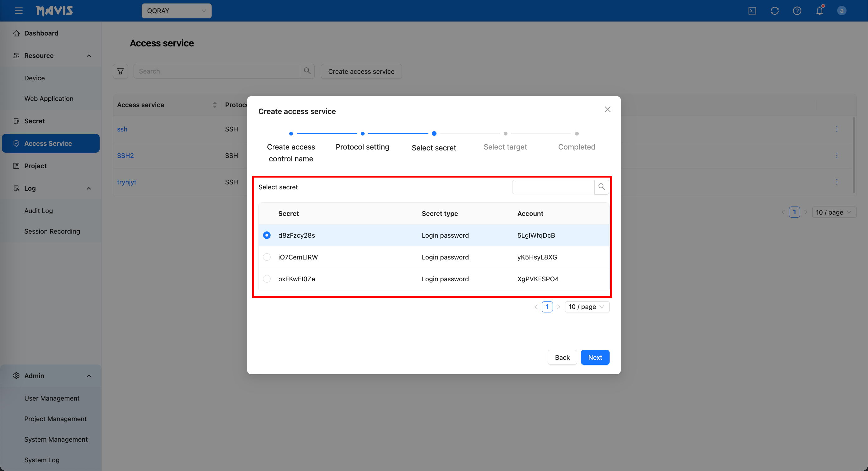Open the hamburger navigation menu

tap(19, 11)
